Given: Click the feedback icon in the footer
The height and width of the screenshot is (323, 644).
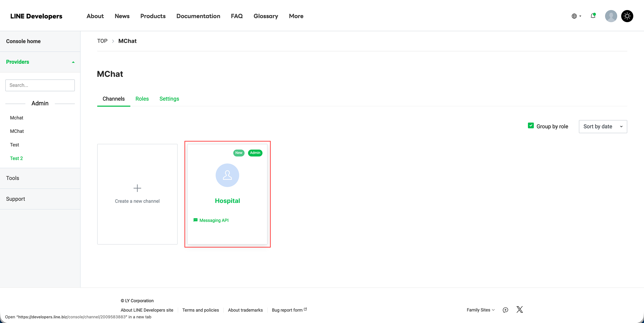Looking at the screenshot, I should (505, 310).
